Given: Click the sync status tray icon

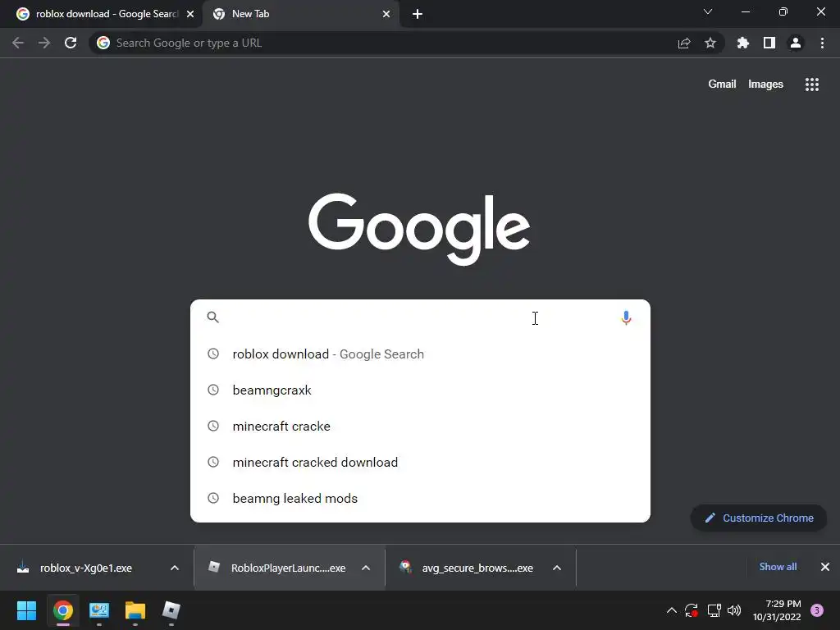Looking at the screenshot, I should point(692,610).
